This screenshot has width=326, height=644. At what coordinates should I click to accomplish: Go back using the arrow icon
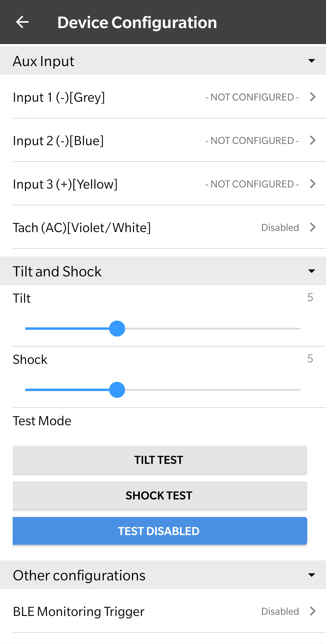point(22,22)
